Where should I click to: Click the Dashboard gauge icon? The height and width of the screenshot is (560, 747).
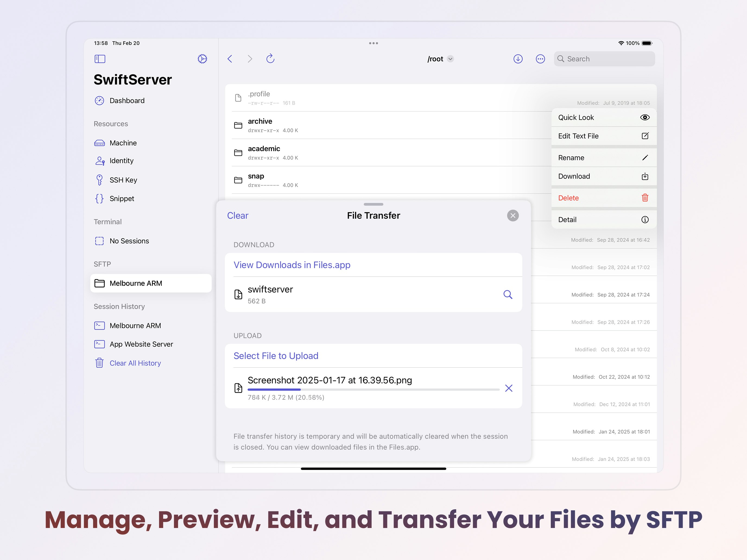[x=99, y=101]
